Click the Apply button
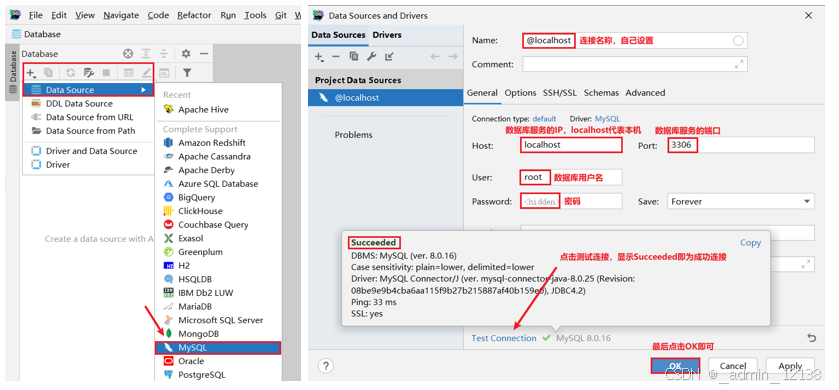This screenshot has width=839, height=390. (790, 366)
